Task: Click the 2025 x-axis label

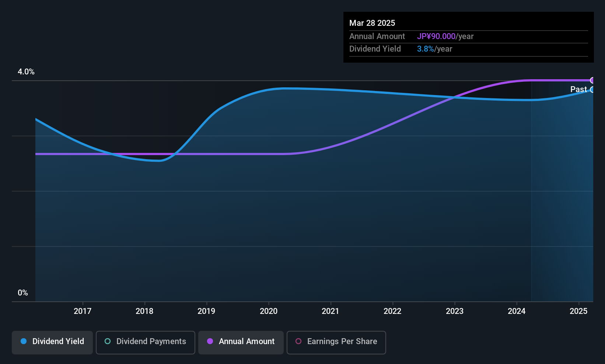Action: pos(578,311)
